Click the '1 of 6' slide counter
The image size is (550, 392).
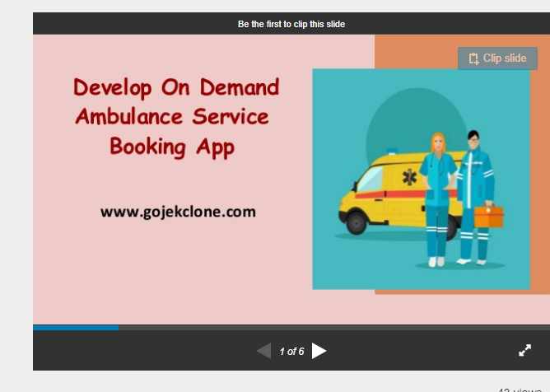(x=291, y=352)
